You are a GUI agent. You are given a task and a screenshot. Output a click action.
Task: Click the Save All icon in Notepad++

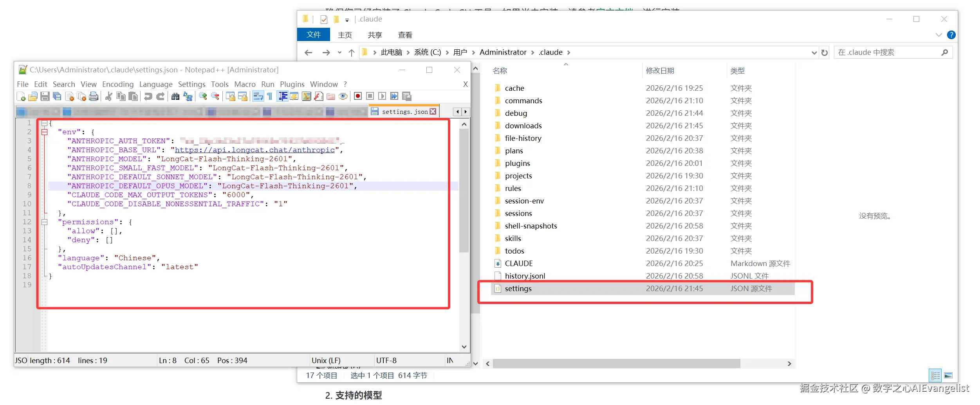[57, 96]
